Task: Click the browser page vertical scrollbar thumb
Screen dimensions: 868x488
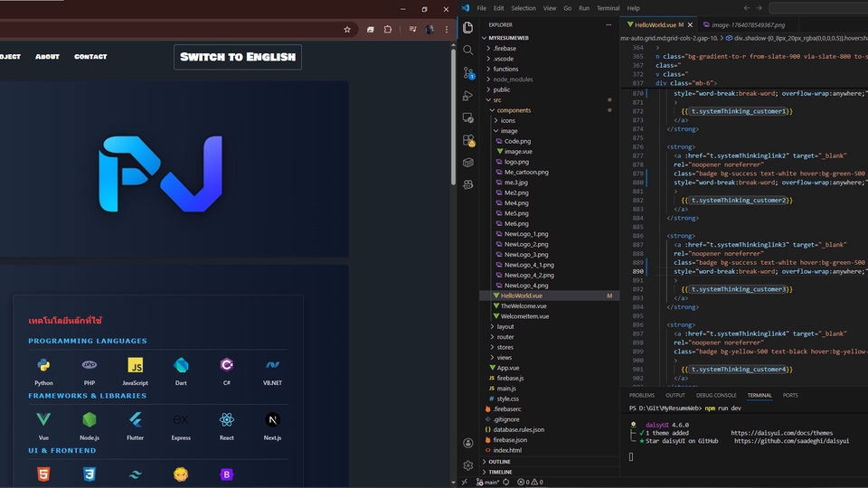Action: [453, 117]
